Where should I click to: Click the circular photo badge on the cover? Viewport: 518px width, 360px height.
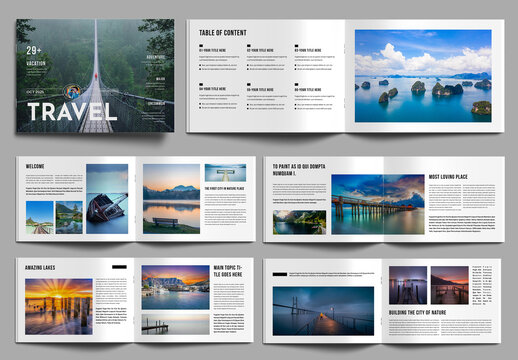click(x=72, y=92)
